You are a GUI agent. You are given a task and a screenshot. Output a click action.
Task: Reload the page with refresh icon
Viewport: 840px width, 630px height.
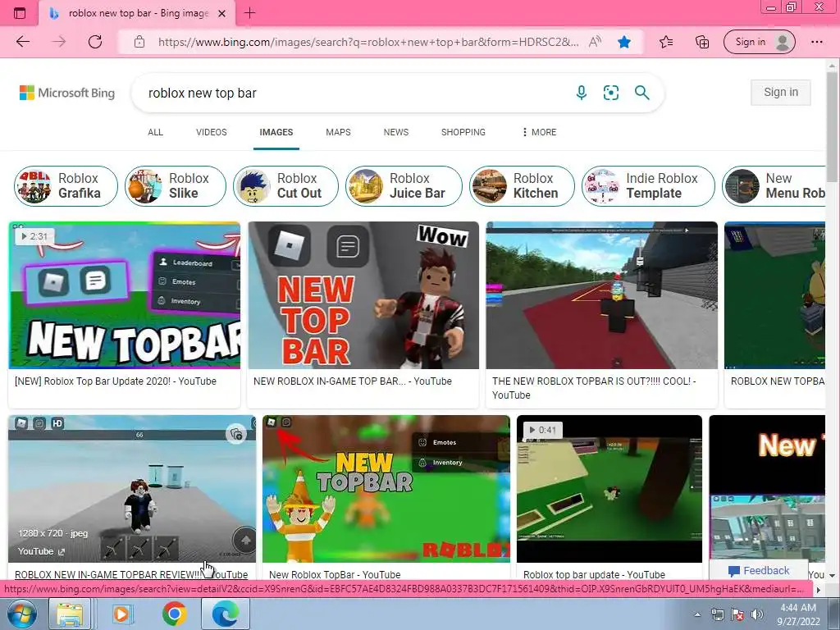tap(95, 42)
